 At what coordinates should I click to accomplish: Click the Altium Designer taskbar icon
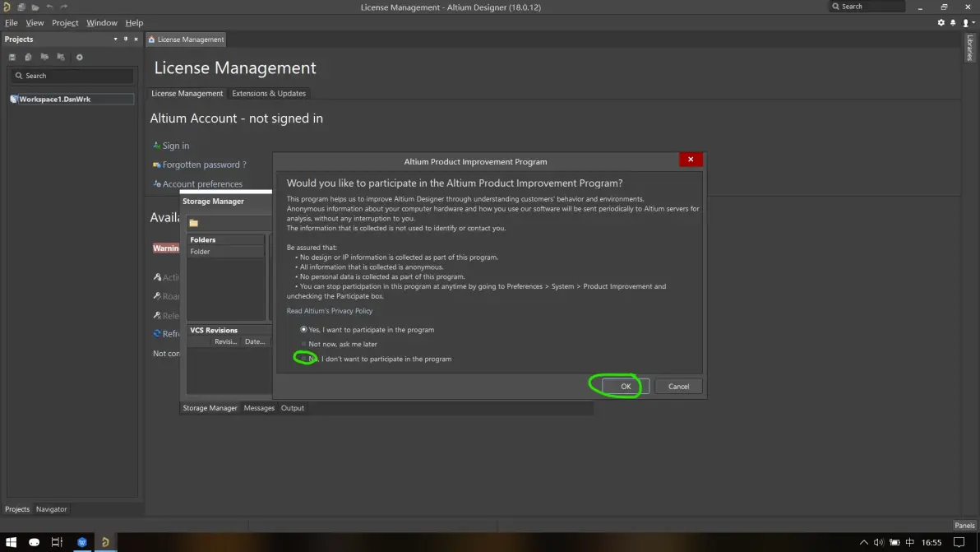click(105, 542)
